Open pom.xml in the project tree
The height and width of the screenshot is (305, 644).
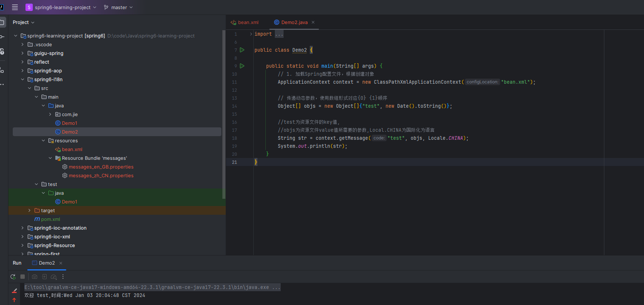point(51,219)
